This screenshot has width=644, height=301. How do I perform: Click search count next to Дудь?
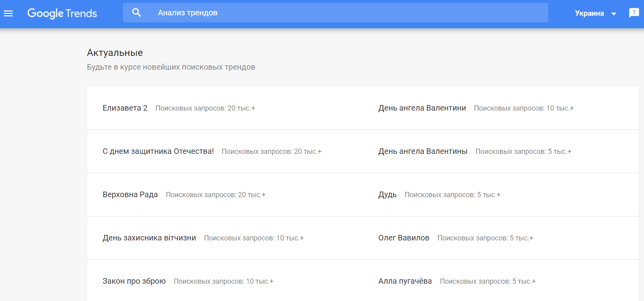[453, 195]
